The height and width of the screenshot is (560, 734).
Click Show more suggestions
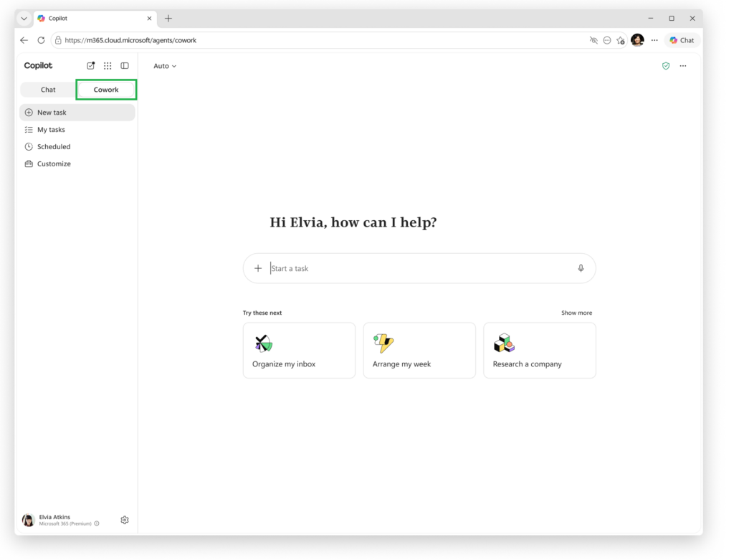[x=577, y=313]
